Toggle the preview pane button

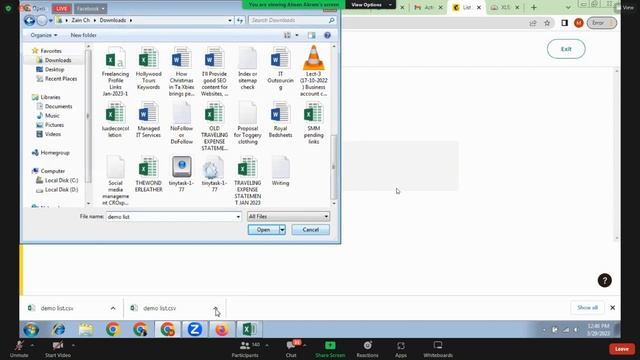point(311,36)
